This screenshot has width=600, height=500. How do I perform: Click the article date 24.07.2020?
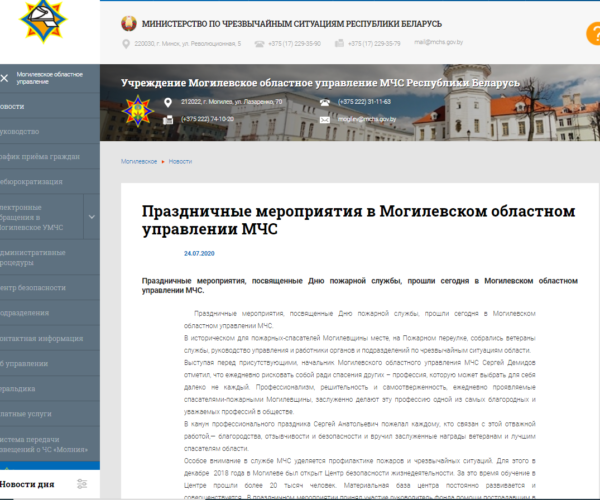point(199,253)
